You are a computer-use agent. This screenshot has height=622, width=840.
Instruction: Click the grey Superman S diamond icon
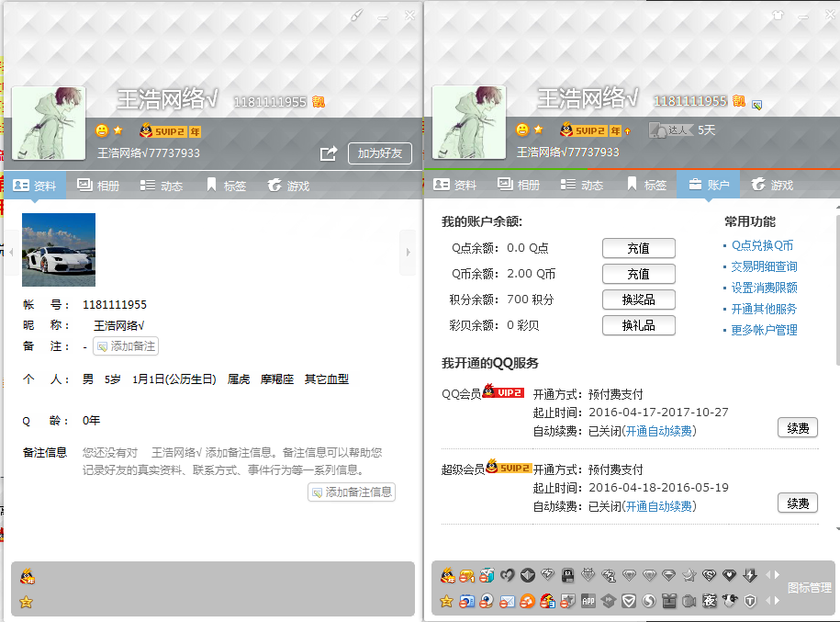pyautogui.click(x=709, y=576)
